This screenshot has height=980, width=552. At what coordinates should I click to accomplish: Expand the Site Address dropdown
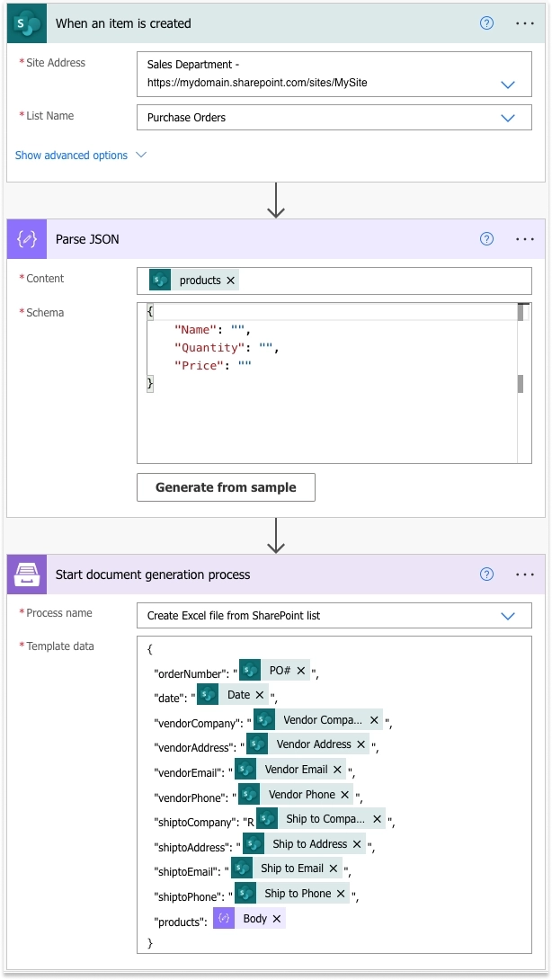pyautogui.click(x=508, y=85)
